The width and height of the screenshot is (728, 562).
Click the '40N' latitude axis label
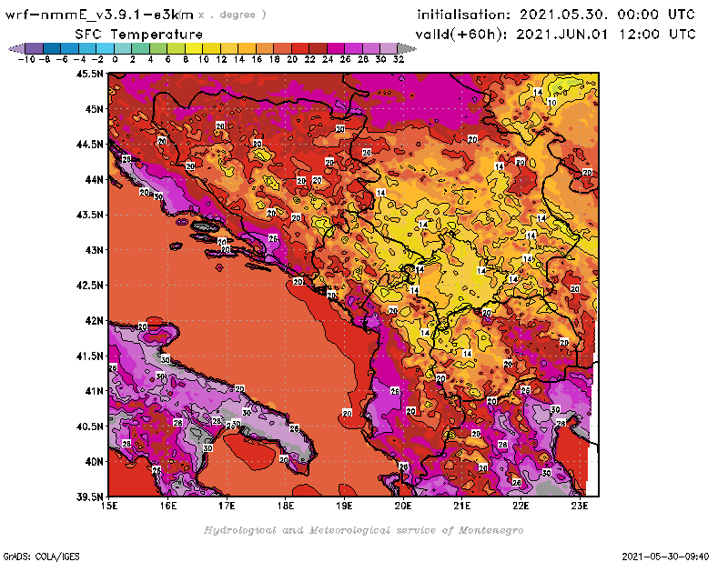pos(95,462)
